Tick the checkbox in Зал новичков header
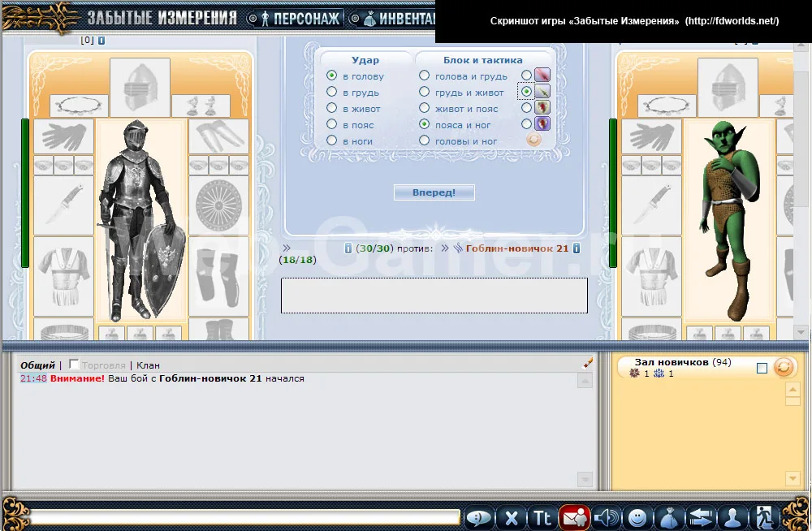812x531 pixels. tap(762, 368)
